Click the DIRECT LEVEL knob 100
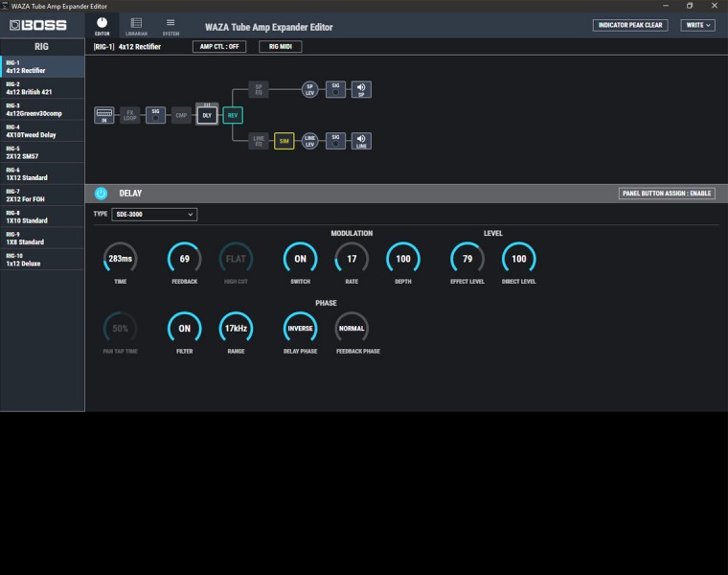 [518, 259]
